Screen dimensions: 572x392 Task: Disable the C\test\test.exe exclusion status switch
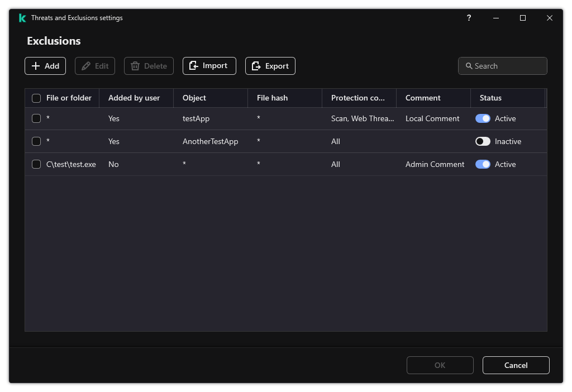[483, 164]
